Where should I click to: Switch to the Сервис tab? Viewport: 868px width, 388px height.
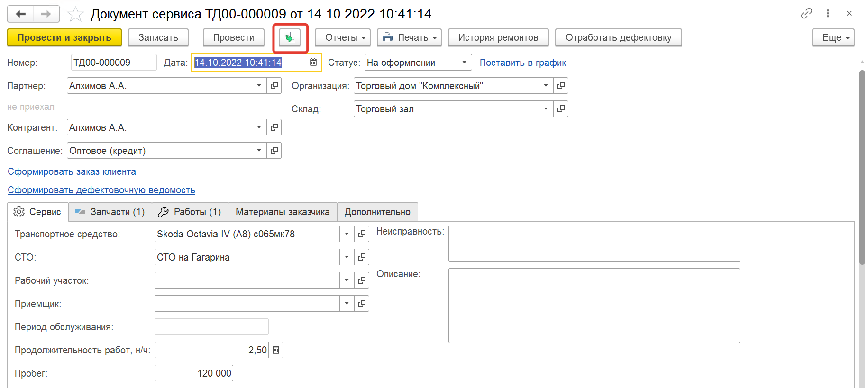[38, 212]
